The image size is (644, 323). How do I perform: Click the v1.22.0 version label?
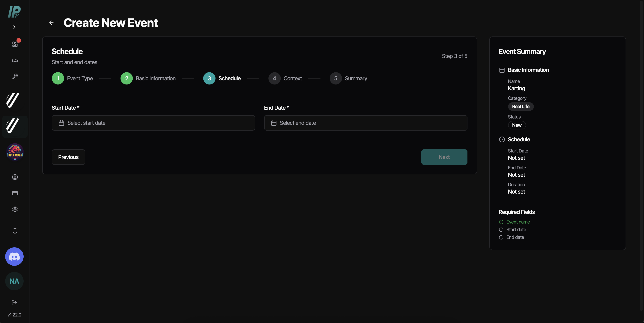(x=14, y=315)
